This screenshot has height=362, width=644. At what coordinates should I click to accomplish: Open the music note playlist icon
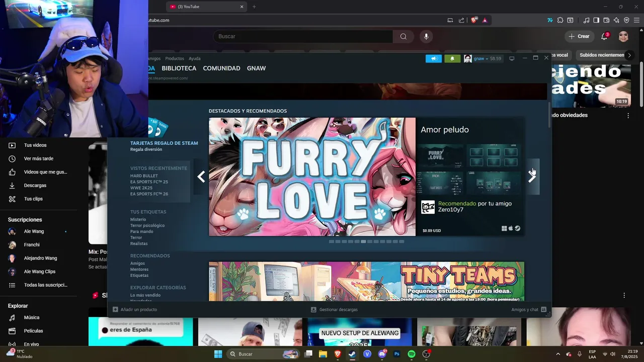(x=586, y=20)
